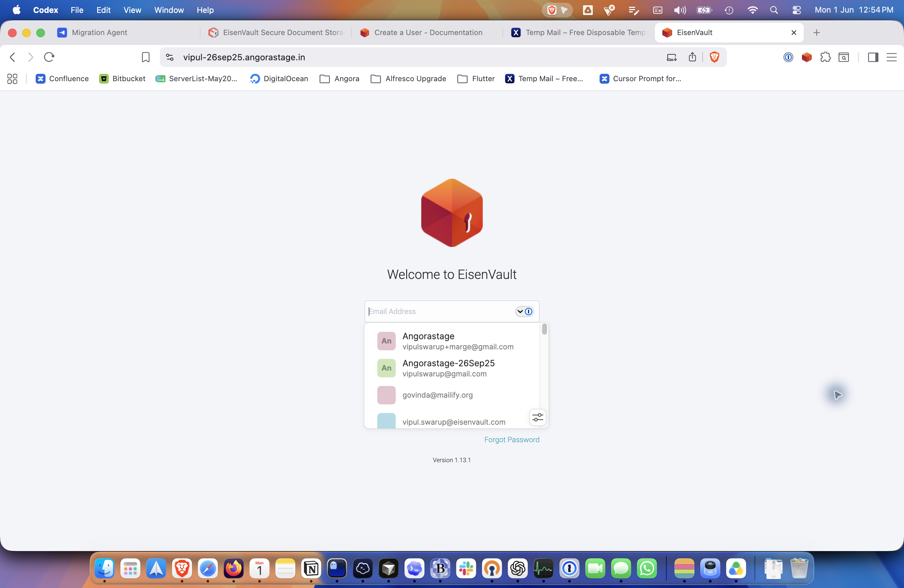The height and width of the screenshot is (588, 904).
Task: Open the Window menu
Action: click(169, 10)
